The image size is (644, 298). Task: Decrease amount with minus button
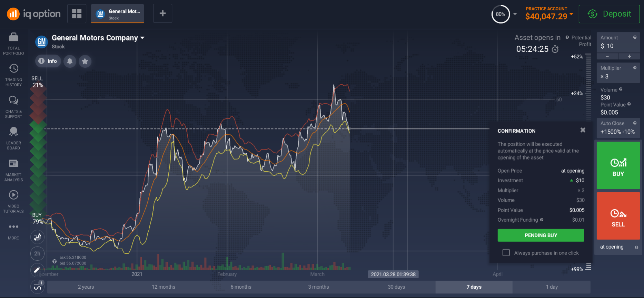pyautogui.click(x=607, y=56)
